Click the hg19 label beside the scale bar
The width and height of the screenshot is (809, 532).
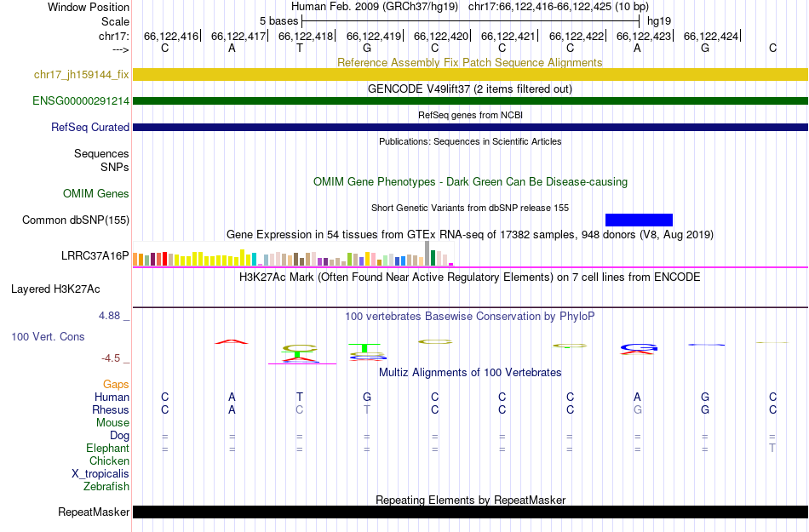659,21
